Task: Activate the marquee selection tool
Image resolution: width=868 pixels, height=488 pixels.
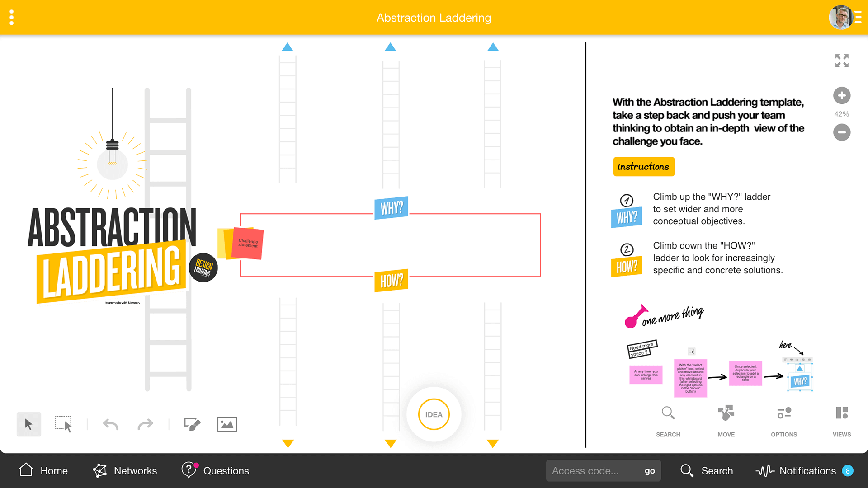Action: [63, 424]
